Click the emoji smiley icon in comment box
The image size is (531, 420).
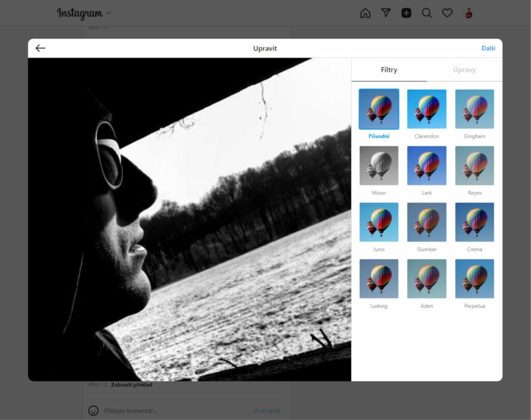pos(93,411)
